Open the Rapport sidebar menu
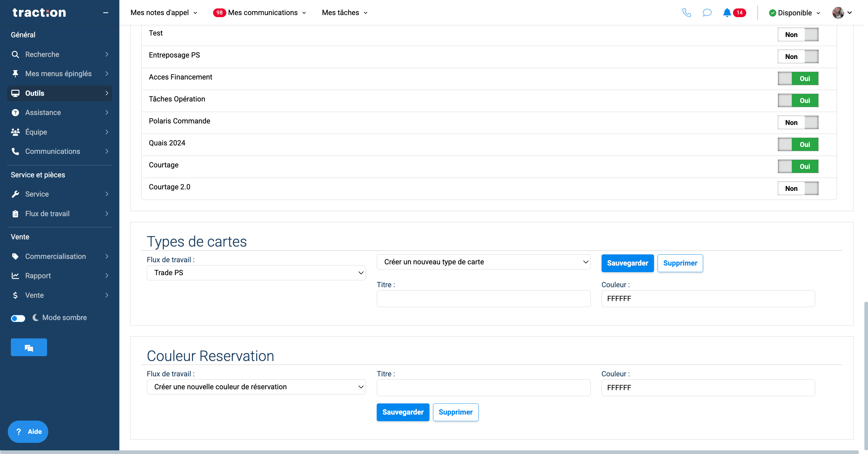Image resolution: width=868 pixels, height=454 pixels. [60, 276]
